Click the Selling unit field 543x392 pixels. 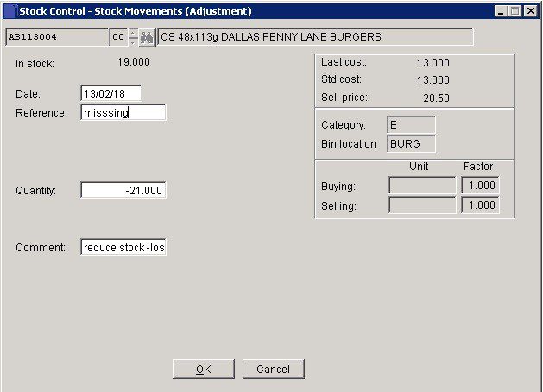coord(422,205)
